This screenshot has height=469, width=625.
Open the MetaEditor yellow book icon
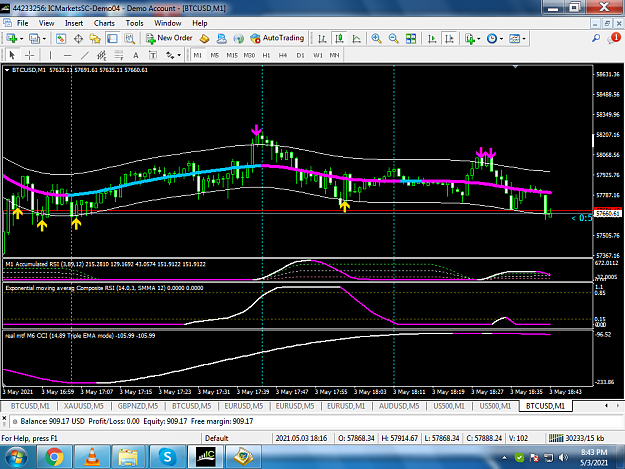(x=204, y=39)
